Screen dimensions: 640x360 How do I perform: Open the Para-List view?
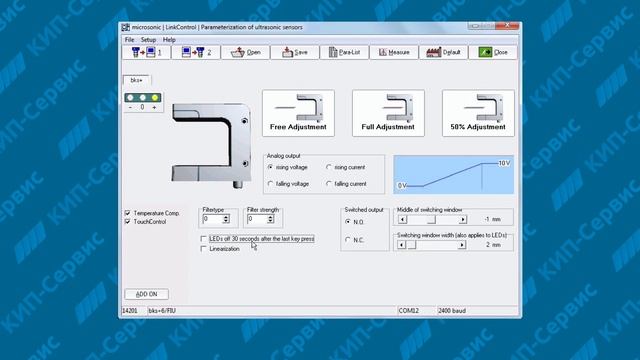pyautogui.click(x=344, y=52)
